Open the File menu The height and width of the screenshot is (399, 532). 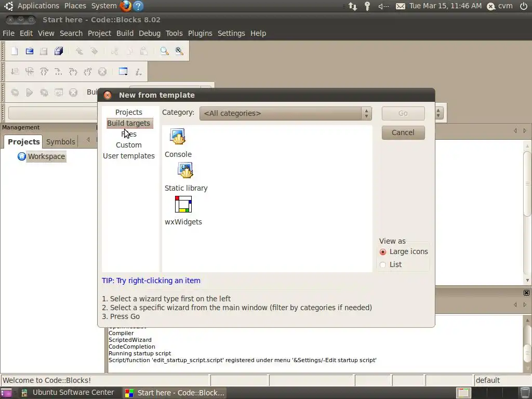[x=8, y=33]
